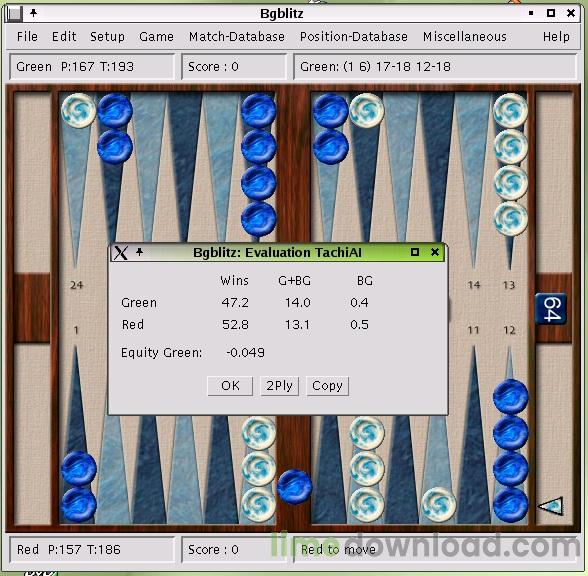588x576 pixels.
Task: Click the X logo icon of Evaluation dialog
Action: pyautogui.click(x=121, y=252)
